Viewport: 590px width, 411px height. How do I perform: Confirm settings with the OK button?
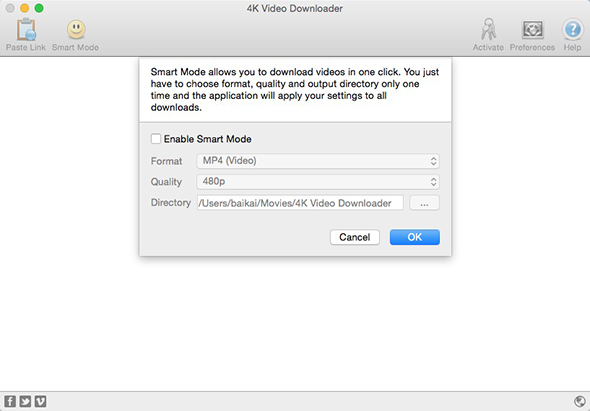[x=415, y=237]
